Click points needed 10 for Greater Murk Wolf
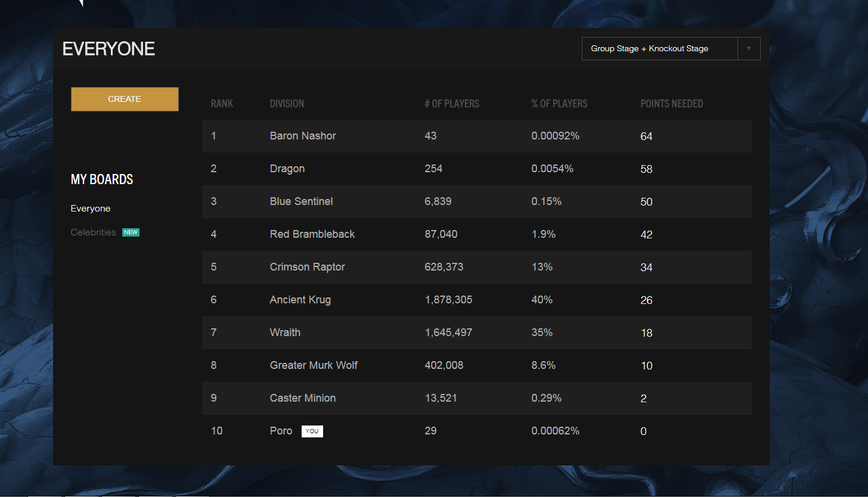This screenshot has height=497, width=868. (x=646, y=366)
